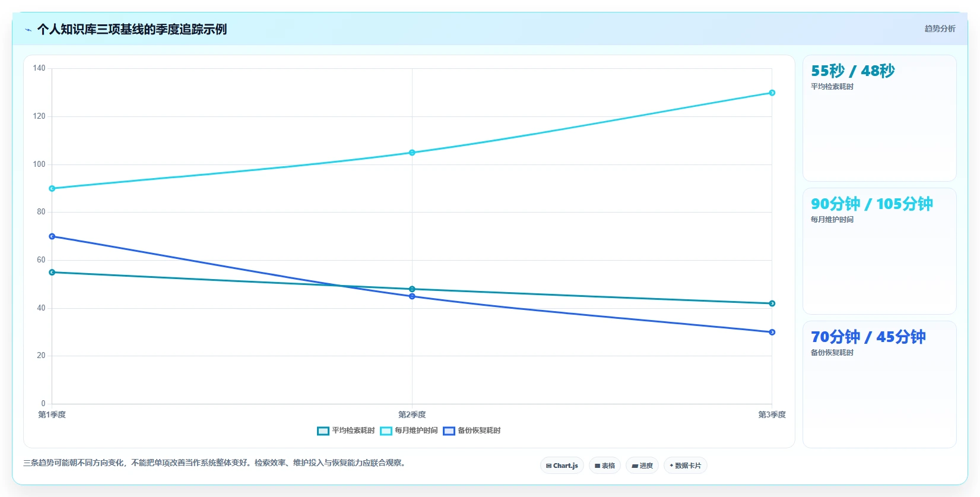Select the 每月维护时间 point at 第3季度
The width and height of the screenshot is (980, 497).
(772, 93)
